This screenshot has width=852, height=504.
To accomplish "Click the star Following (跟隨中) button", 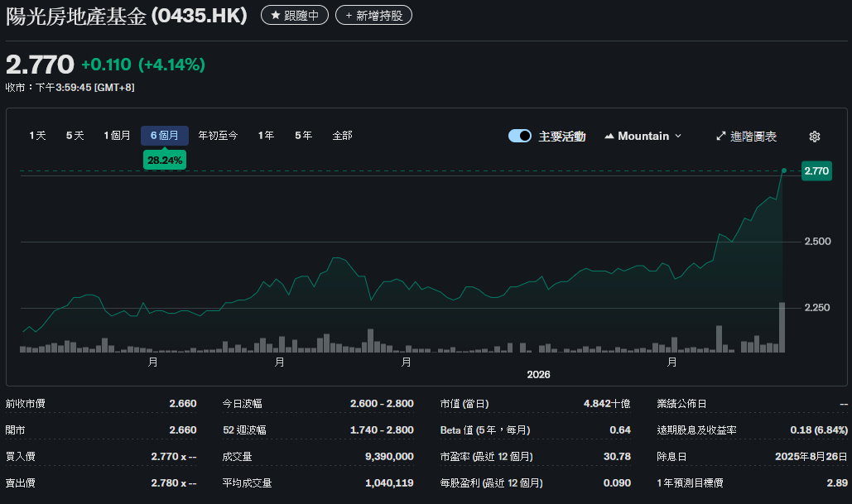I will [x=294, y=16].
